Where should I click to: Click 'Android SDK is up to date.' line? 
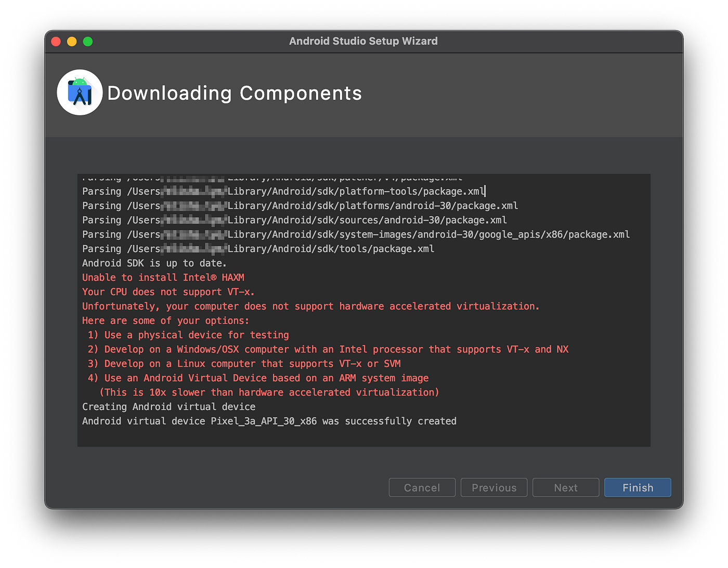(x=154, y=263)
